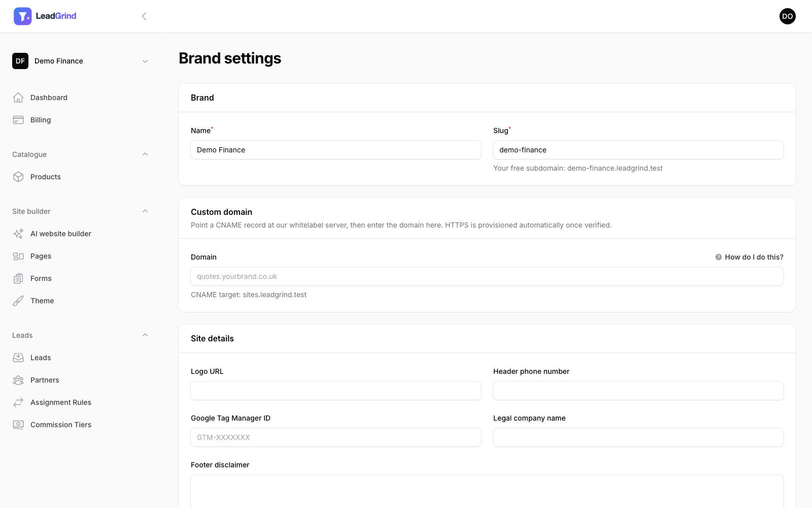Image resolution: width=812 pixels, height=508 pixels.
Task: Click the Site details section heading
Action: click(212, 338)
